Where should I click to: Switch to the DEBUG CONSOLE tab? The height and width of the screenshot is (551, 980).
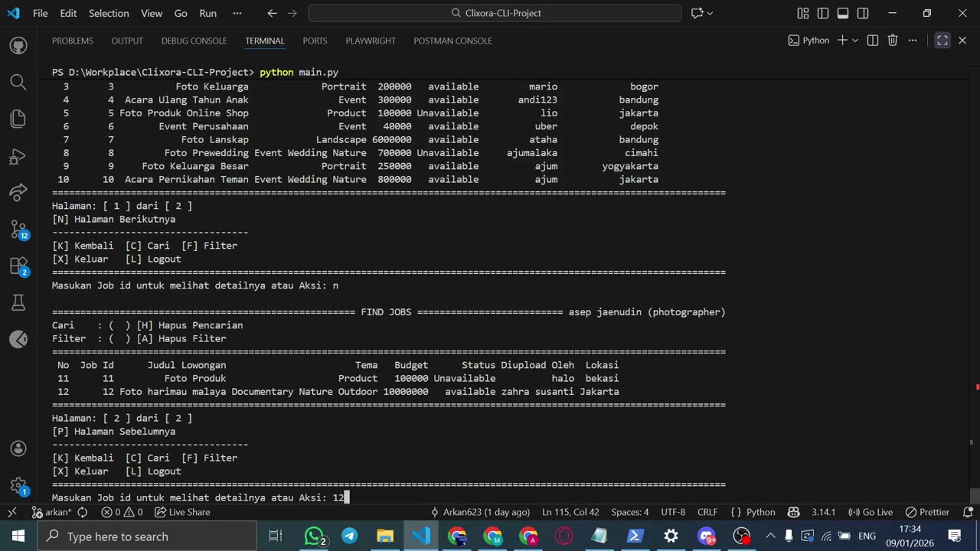point(194,41)
